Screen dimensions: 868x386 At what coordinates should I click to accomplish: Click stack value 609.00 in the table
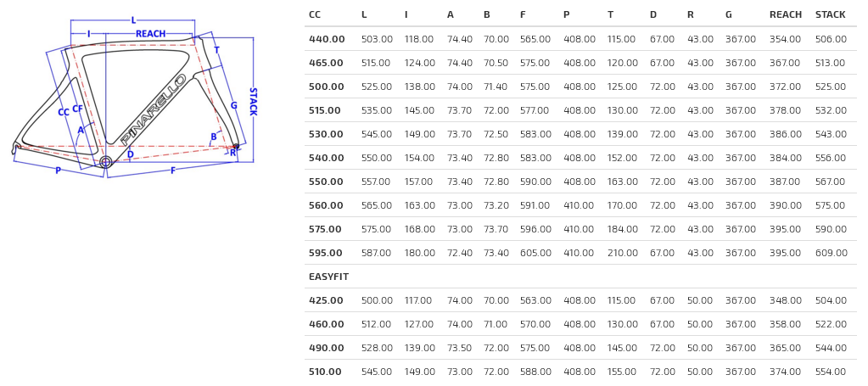[x=831, y=254]
